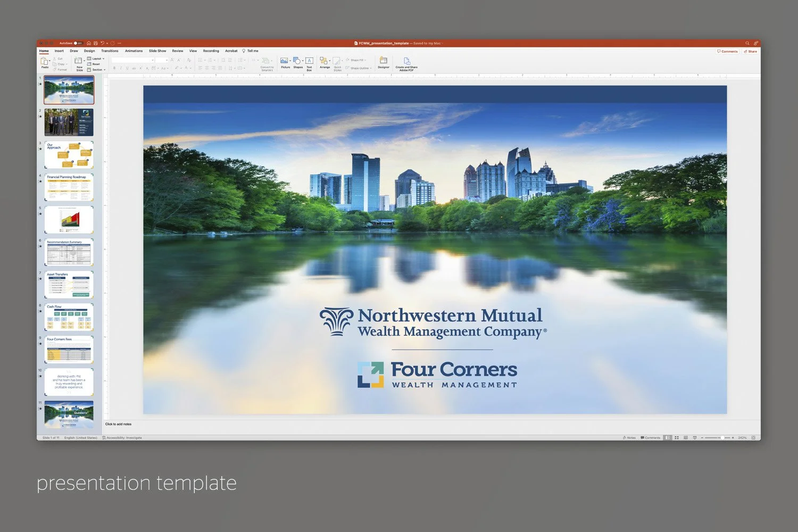This screenshot has height=532, width=798.
Task: Select the 'Cash Flow' slide thumbnail
Action: [69, 317]
